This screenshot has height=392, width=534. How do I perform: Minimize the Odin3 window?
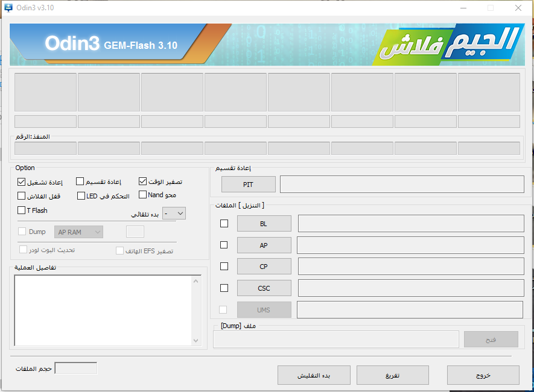coord(463,8)
